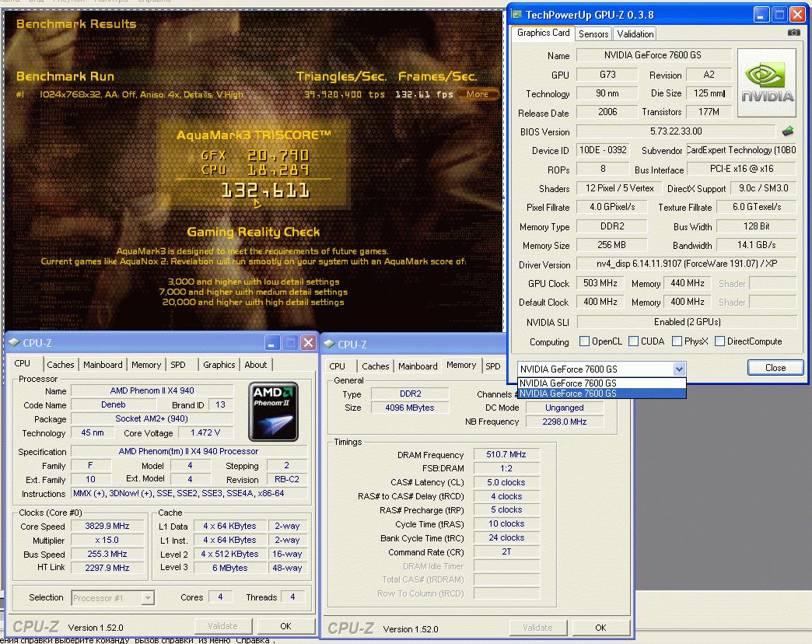
Task: Close the left CPU-Z window with X
Action: (x=308, y=343)
